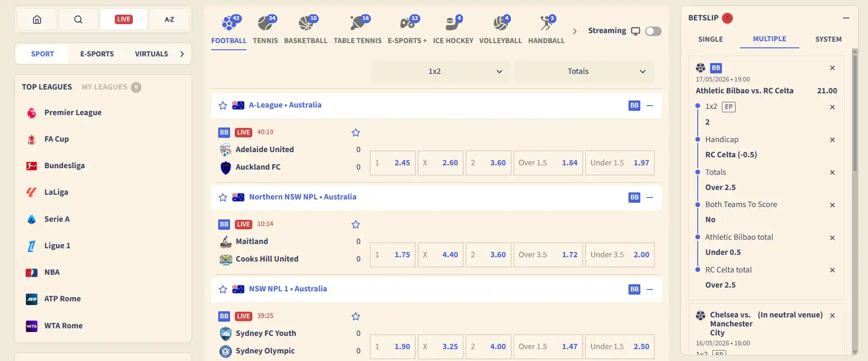868x361 pixels.
Task: Select the Ice Hockey sport icon
Action: (453, 23)
